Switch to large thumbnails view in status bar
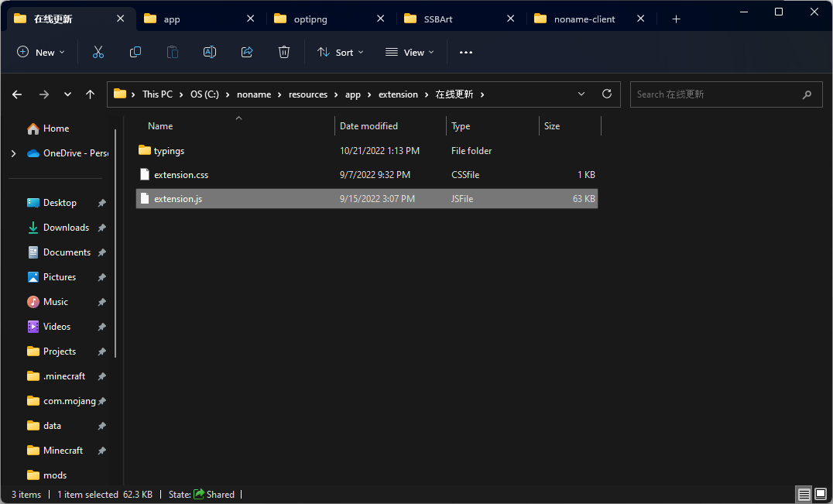This screenshot has width=833, height=504. pos(820,494)
